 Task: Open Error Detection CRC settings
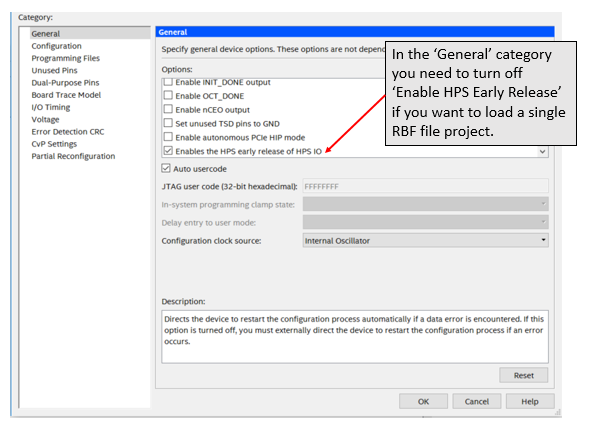click(68, 132)
